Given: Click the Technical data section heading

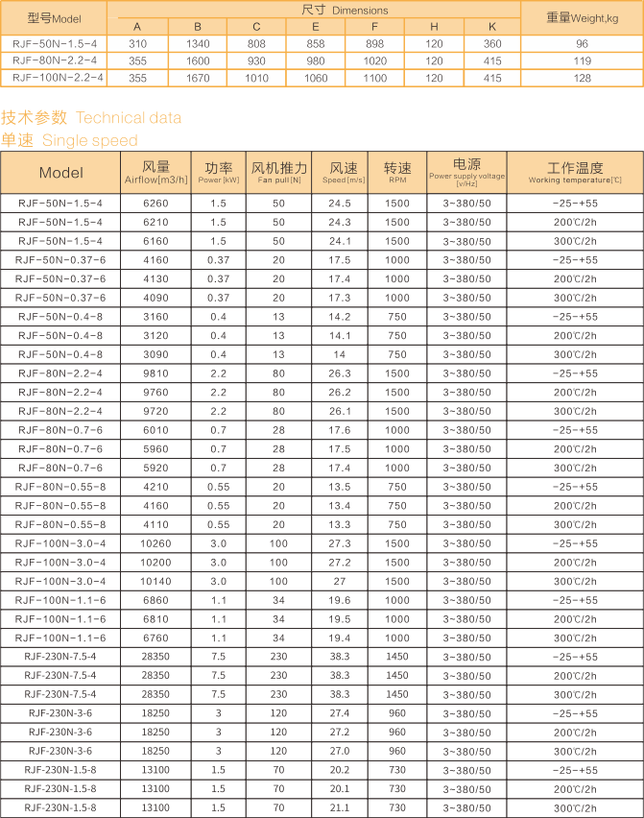Looking at the screenshot, I should click(x=91, y=118).
